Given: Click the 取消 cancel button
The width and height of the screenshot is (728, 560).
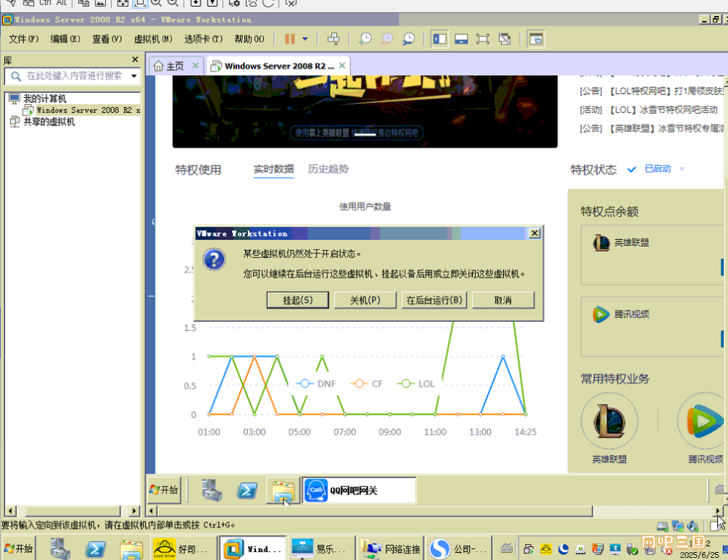Looking at the screenshot, I should click(x=503, y=300).
